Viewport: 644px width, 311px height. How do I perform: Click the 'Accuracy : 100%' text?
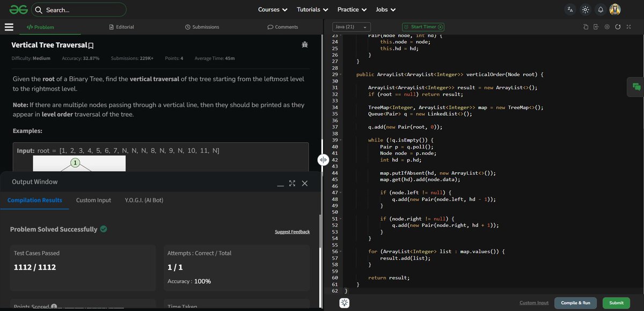(x=189, y=281)
